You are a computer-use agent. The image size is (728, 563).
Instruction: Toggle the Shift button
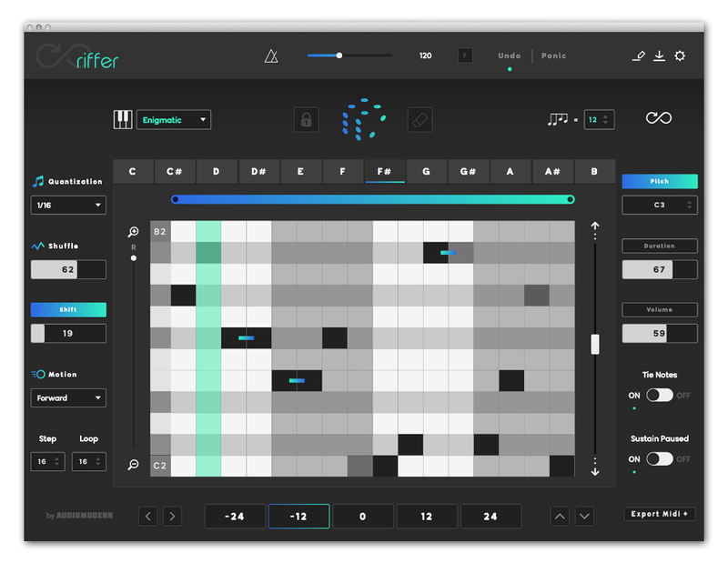coord(68,309)
